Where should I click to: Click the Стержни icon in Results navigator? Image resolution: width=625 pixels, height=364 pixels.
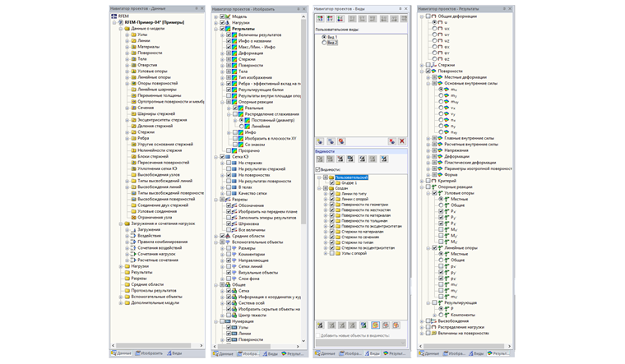coord(434,65)
